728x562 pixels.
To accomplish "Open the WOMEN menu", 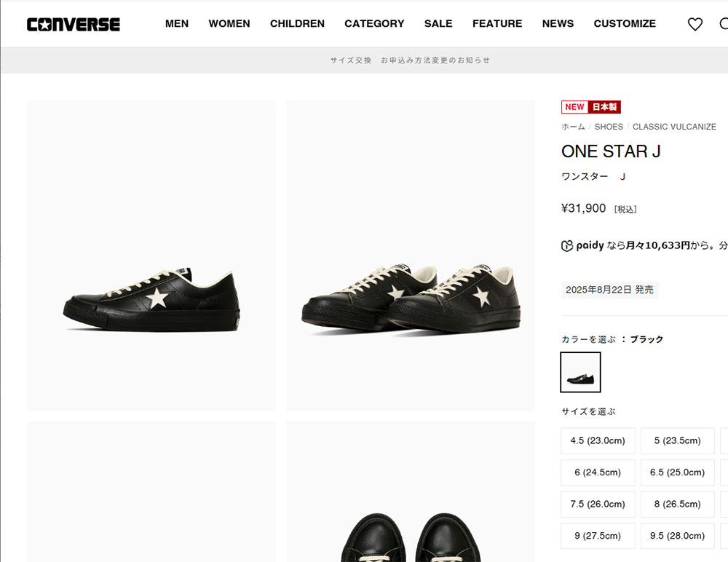I will pos(229,24).
